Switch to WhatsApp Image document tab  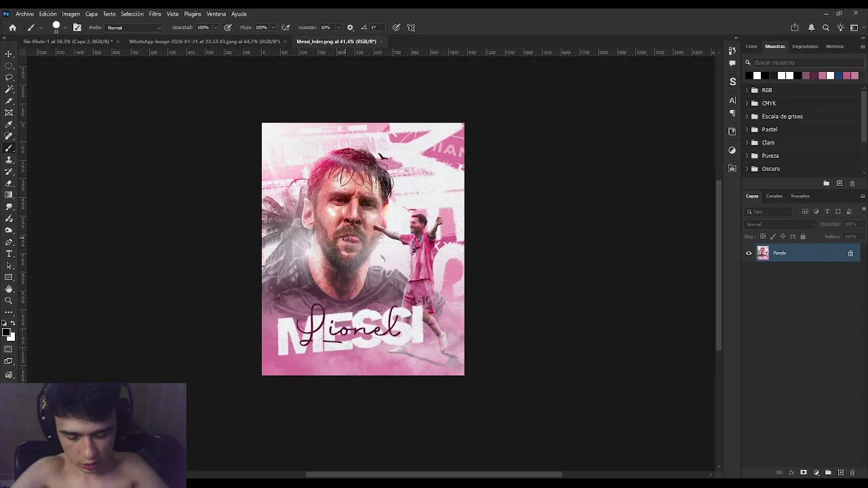tap(204, 41)
